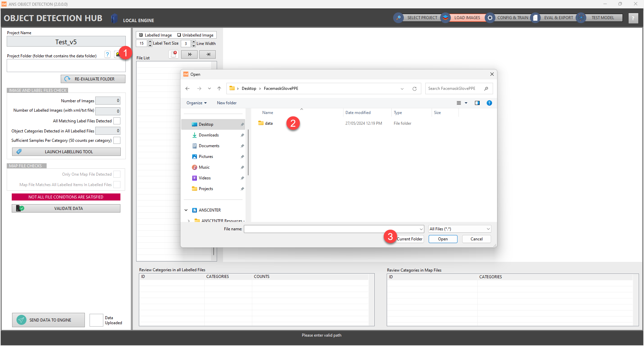Open the help question mark in app header
The height and width of the screenshot is (346, 644).
pyautogui.click(x=633, y=18)
